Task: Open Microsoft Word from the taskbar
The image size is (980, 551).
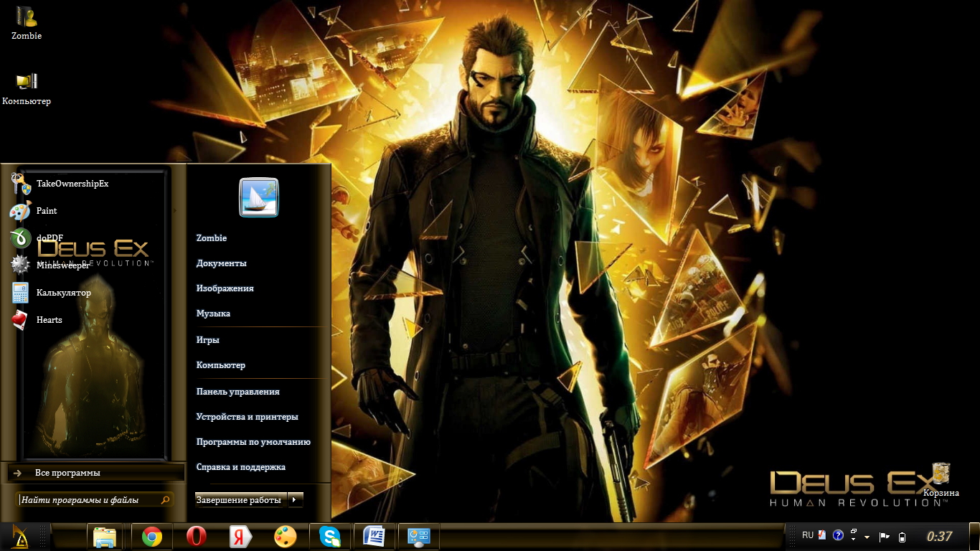Action: point(374,537)
